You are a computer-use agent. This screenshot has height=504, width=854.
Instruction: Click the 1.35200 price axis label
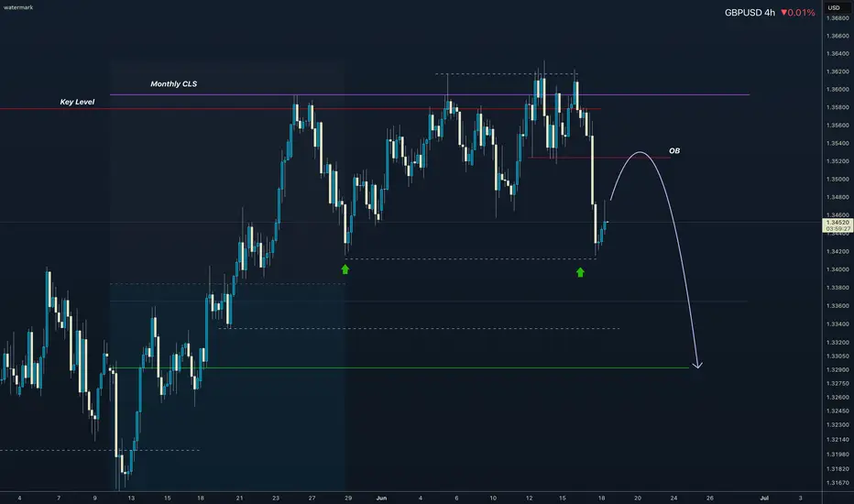coord(838,161)
